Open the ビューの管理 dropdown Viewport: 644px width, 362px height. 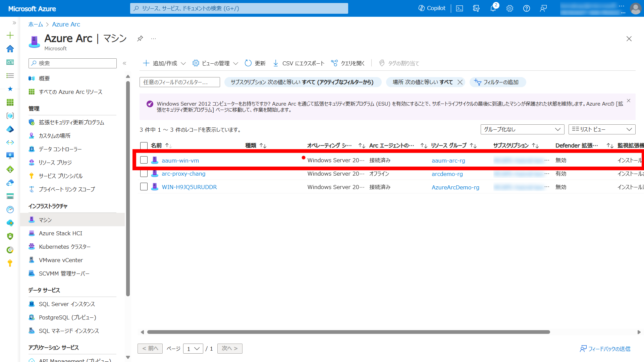[x=215, y=63]
